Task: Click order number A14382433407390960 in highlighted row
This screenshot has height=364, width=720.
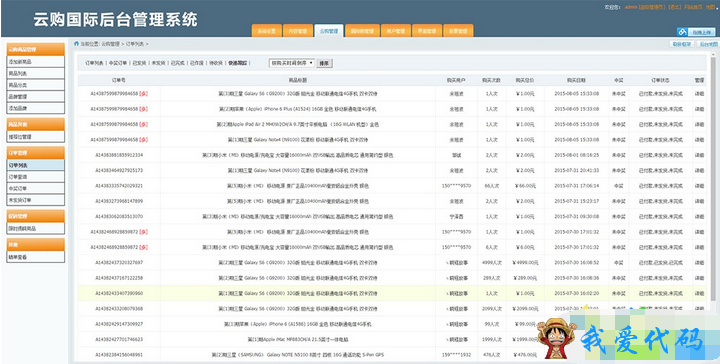Action: [119, 293]
